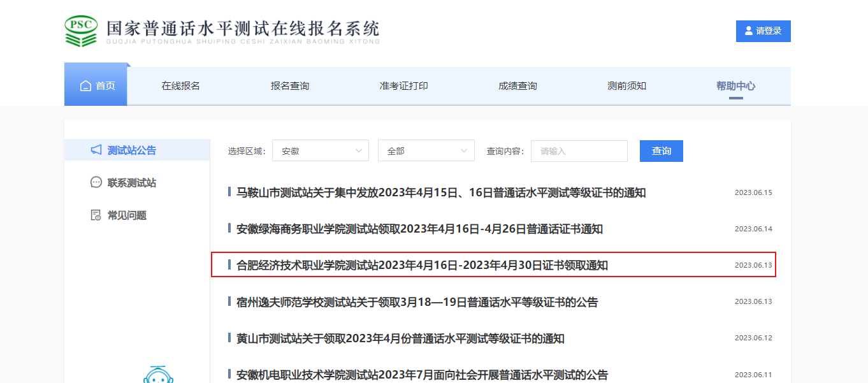Open the 在线报名 tab
This screenshot has height=383, width=868.
[x=181, y=86]
